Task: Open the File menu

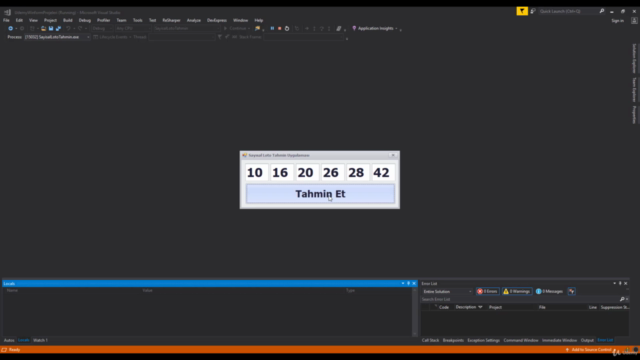Action: (6, 20)
